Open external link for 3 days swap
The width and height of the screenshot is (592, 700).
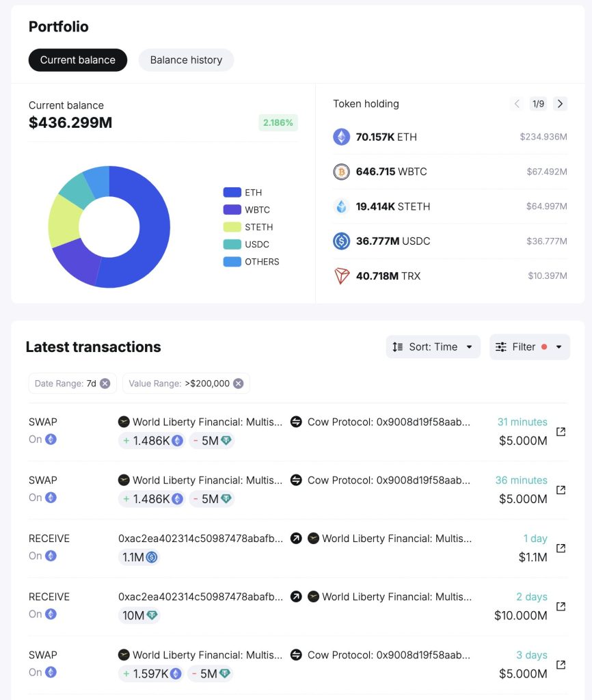click(561, 664)
